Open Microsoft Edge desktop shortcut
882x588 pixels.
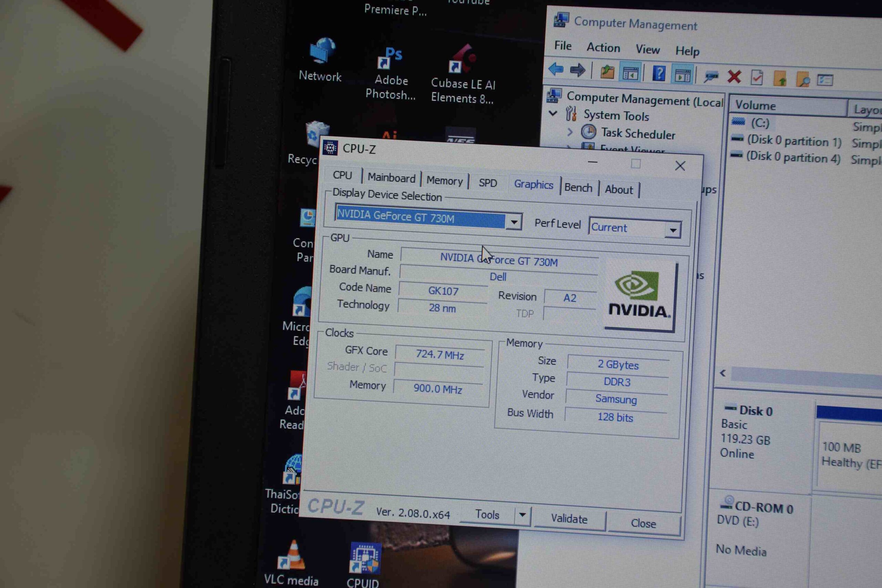pyautogui.click(x=298, y=317)
